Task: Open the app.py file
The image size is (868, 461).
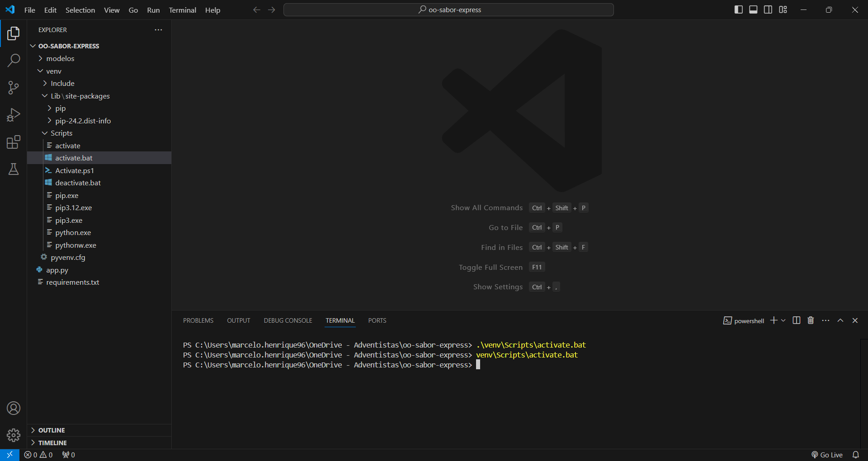Action: [x=99, y=270]
